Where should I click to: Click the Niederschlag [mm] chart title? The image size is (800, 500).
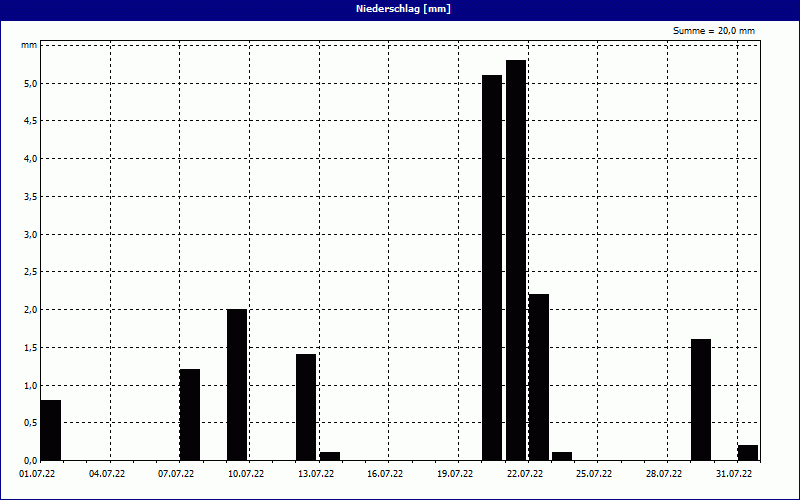pos(399,9)
